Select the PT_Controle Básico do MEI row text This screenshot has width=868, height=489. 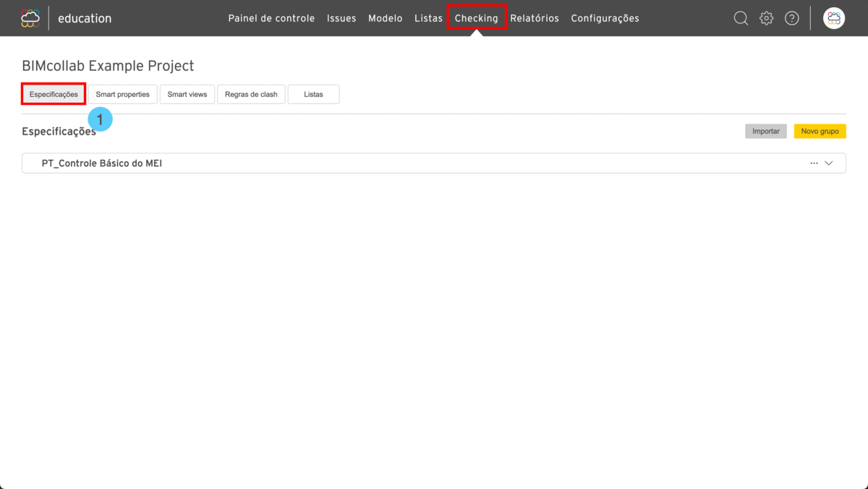tap(102, 163)
